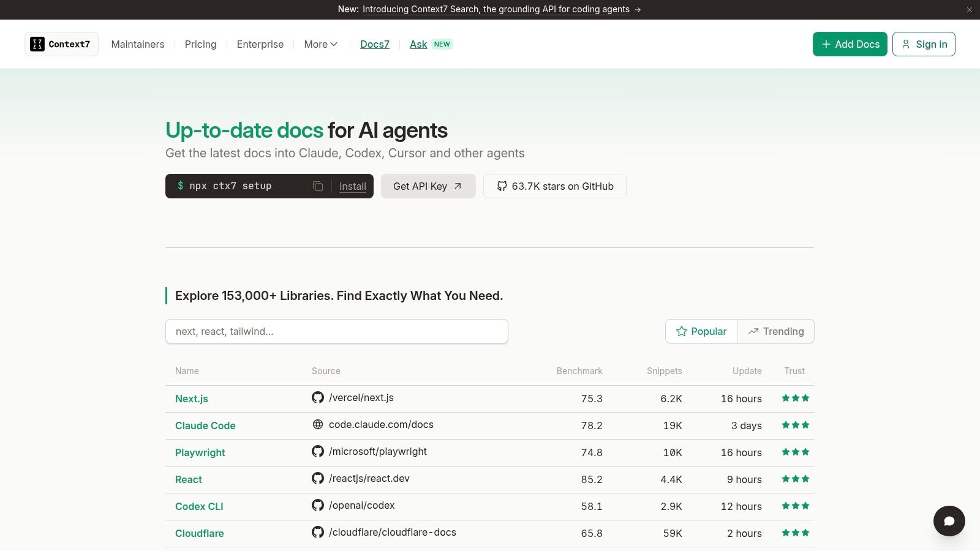Click the Snippets column header

[x=665, y=371]
